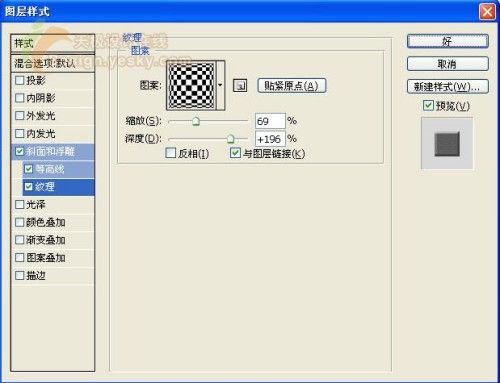Select the 等高线 label row
The width and height of the screenshot is (500, 383).
pos(50,169)
